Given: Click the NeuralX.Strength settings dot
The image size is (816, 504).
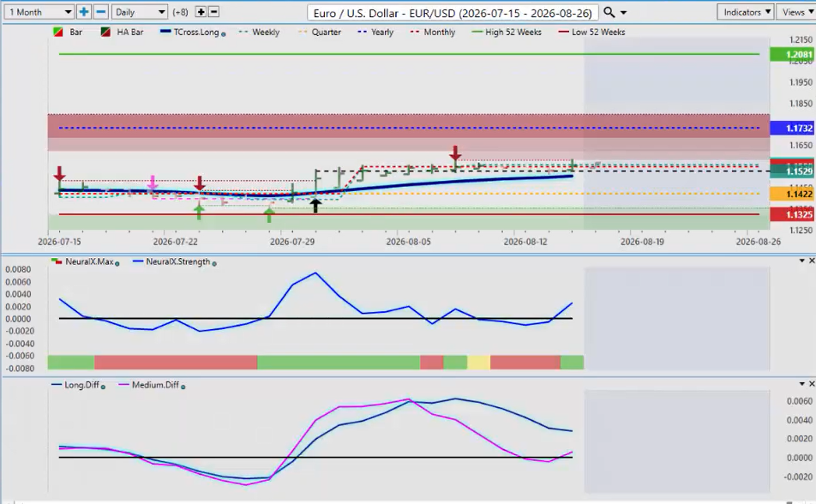Looking at the screenshot, I should [214, 264].
